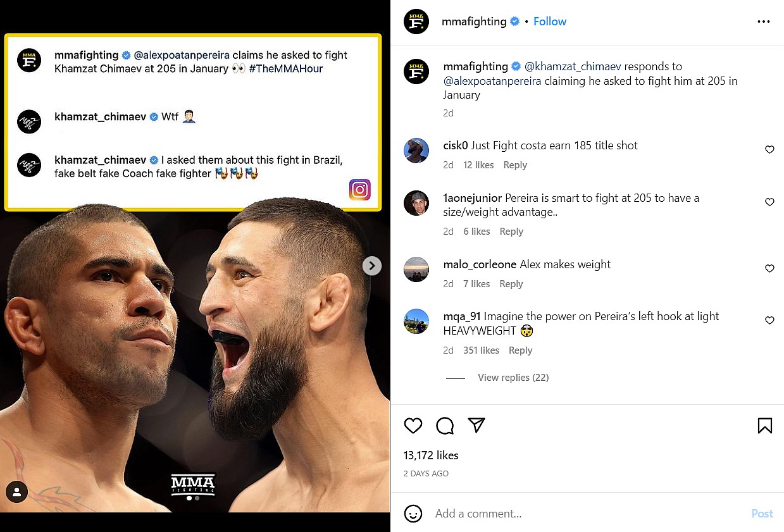Like mqa_91's comment with heart

(x=769, y=321)
